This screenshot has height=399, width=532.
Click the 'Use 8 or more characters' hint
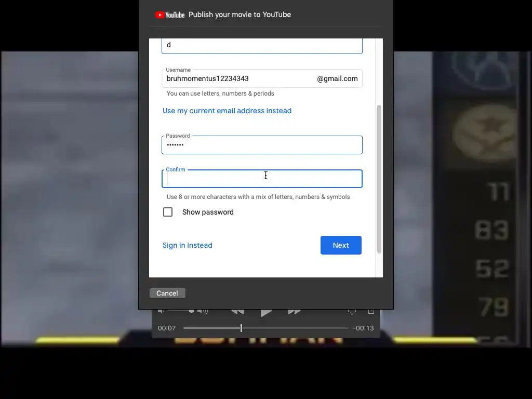coord(258,197)
